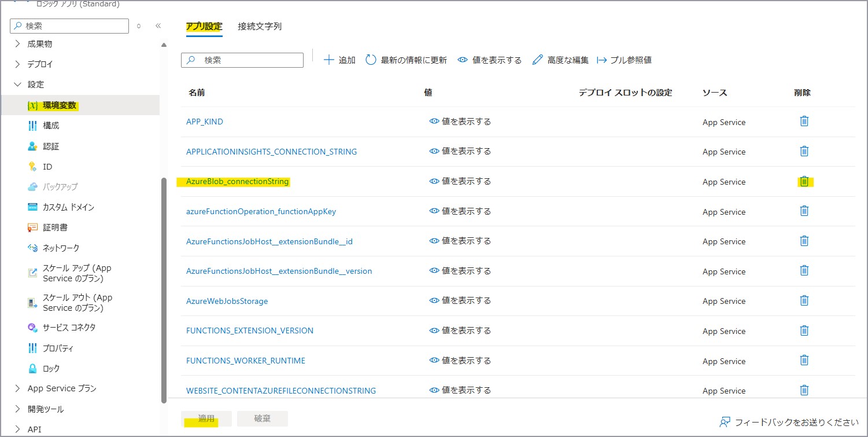
Task: Switch to 接続文字列 tab
Action: pos(260,27)
